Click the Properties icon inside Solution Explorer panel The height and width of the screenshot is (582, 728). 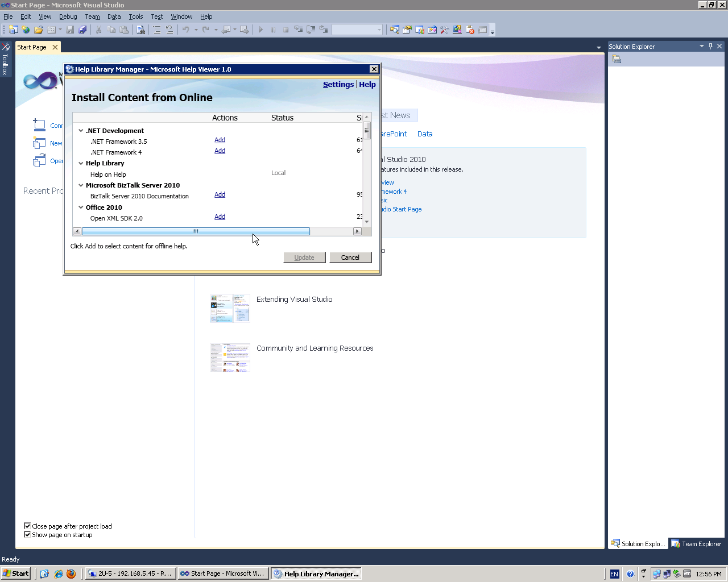pos(617,59)
